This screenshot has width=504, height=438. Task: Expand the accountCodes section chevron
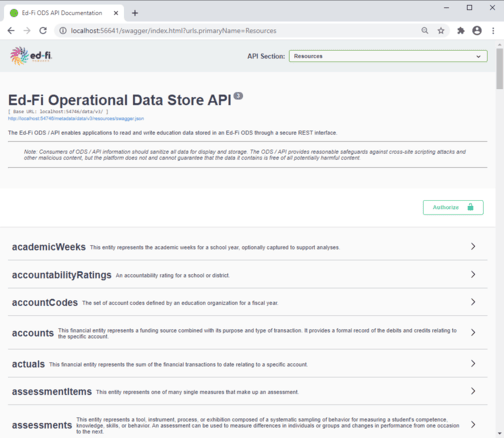click(473, 302)
